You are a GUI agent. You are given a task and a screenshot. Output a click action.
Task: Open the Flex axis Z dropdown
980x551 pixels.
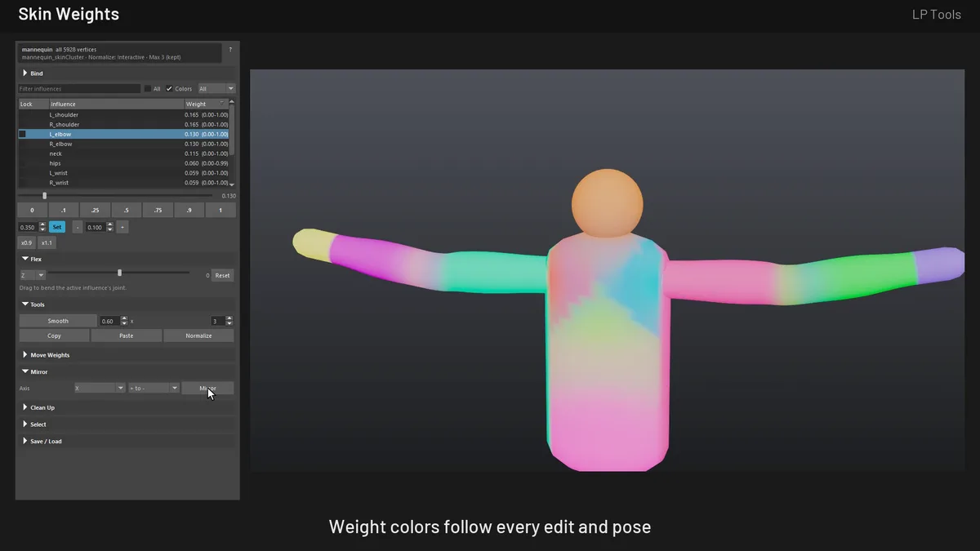pyautogui.click(x=32, y=275)
